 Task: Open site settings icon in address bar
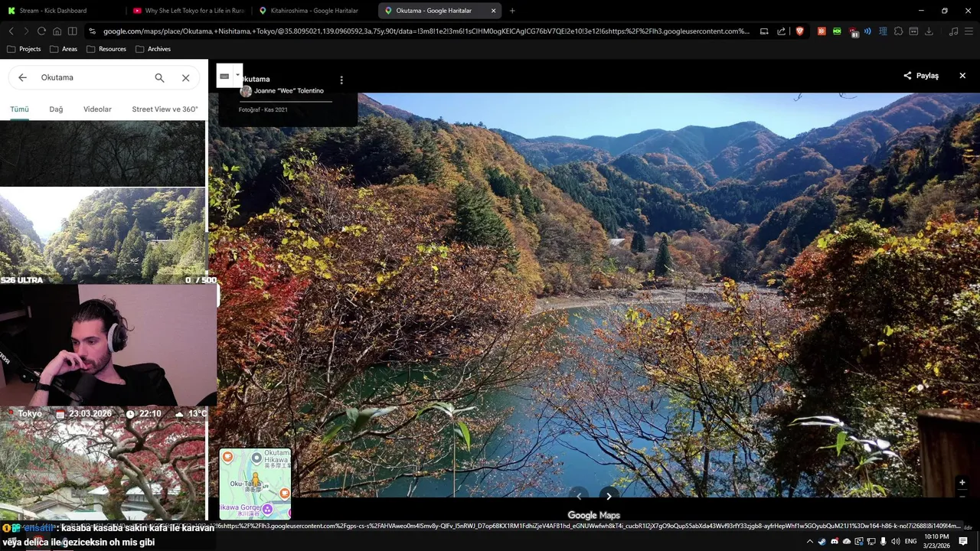[x=92, y=31]
